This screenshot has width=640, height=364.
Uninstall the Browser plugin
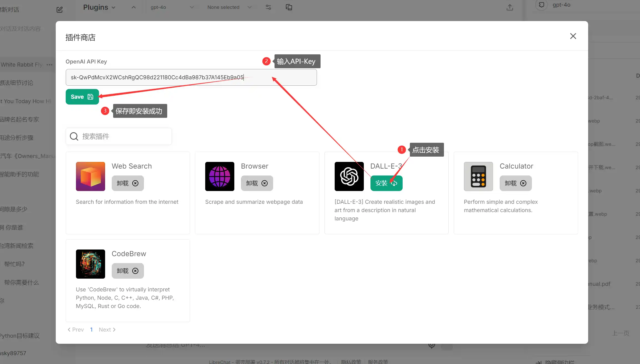[257, 183]
